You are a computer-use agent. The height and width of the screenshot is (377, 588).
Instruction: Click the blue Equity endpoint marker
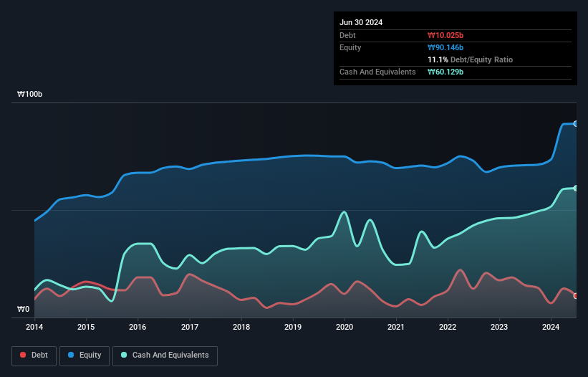[x=576, y=124]
